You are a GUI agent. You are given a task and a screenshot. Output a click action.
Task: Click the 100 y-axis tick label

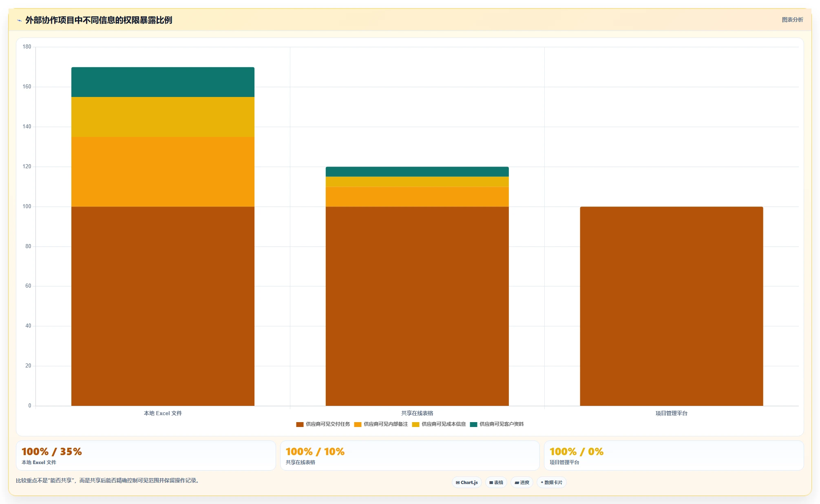pyautogui.click(x=27, y=207)
